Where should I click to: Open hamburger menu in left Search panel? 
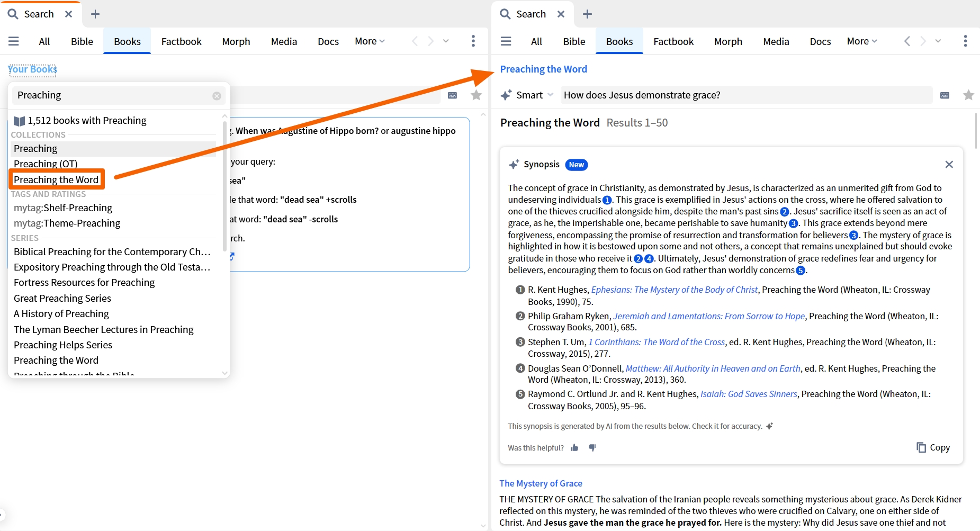pos(14,41)
